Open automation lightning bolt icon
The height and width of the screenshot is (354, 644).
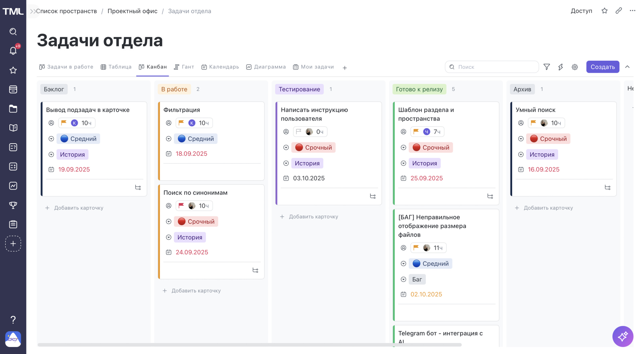(x=560, y=67)
